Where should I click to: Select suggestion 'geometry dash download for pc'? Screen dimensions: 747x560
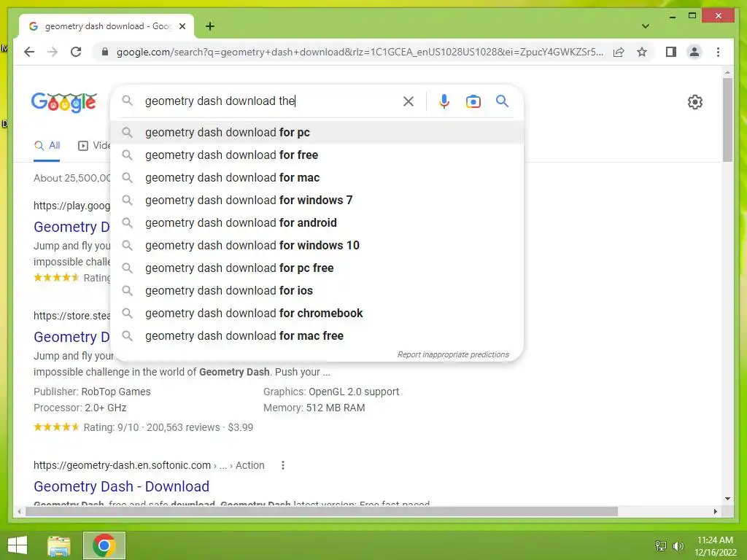point(317,133)
